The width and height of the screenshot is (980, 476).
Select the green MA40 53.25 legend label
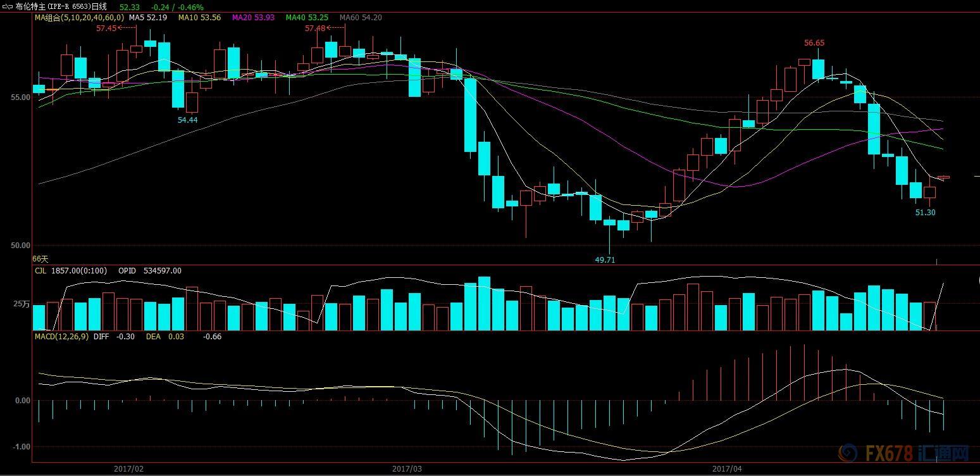[307, 18]
